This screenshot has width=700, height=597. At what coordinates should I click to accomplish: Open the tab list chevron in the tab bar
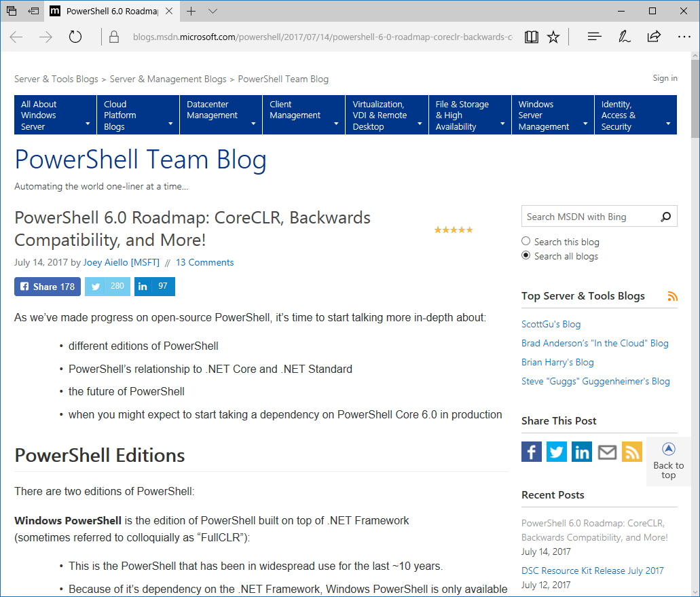(213, 11)
